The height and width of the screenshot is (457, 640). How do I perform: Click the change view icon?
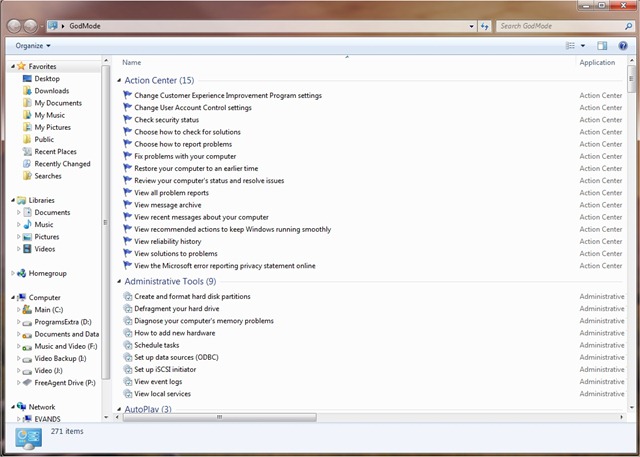571,46
